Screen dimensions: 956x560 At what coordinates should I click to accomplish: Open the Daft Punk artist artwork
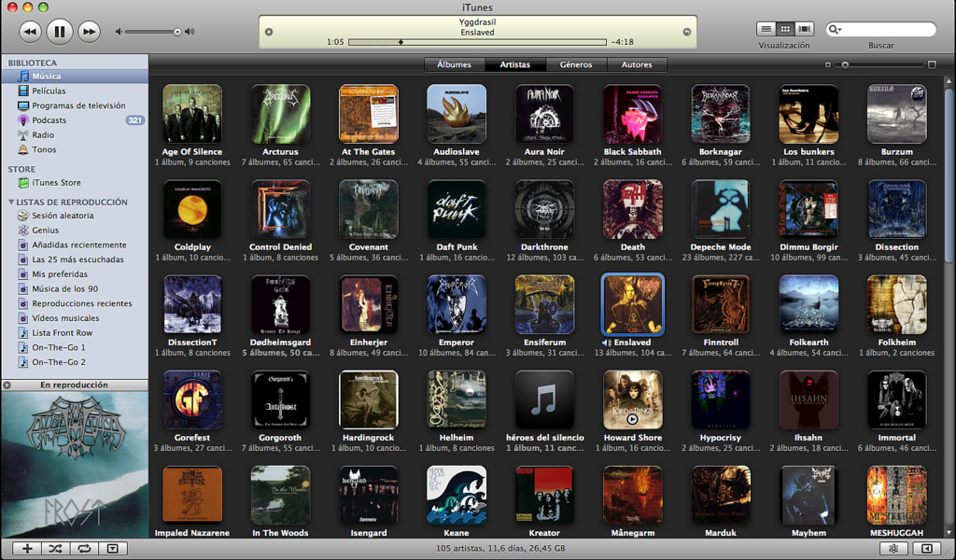point(457,209)
